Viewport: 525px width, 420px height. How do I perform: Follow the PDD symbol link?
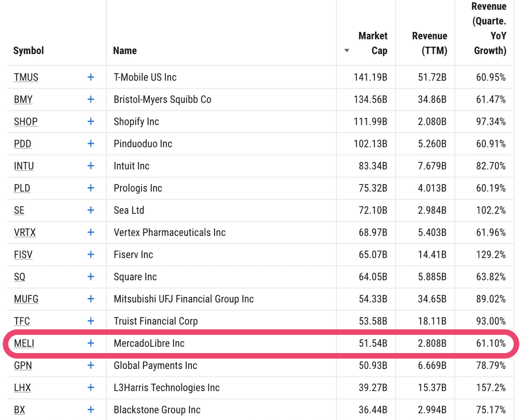point(23,144)
